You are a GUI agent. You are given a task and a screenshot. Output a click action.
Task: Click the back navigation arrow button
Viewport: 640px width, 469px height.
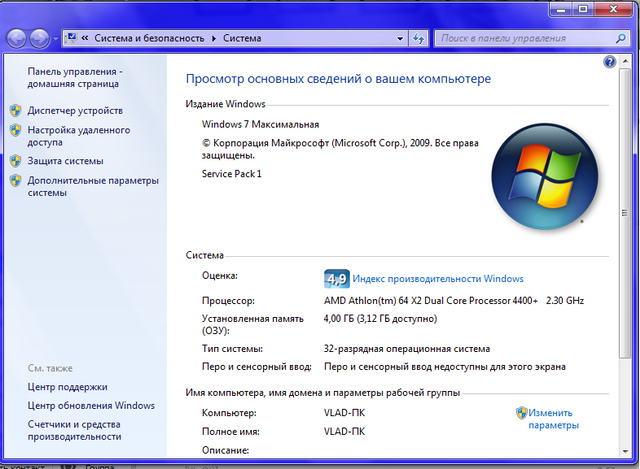click(x=16, y=39)
